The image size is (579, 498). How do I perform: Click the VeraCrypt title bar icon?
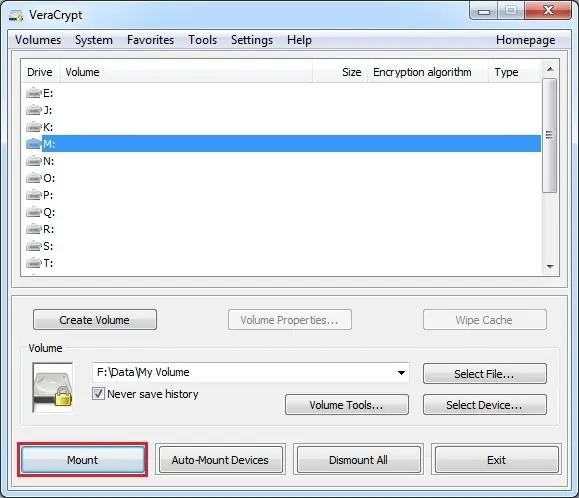[x=16, y=16]
